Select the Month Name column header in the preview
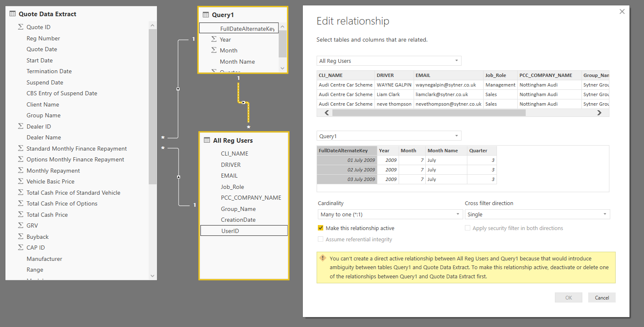Screen dimensions: 644x327 coord(446,151)
